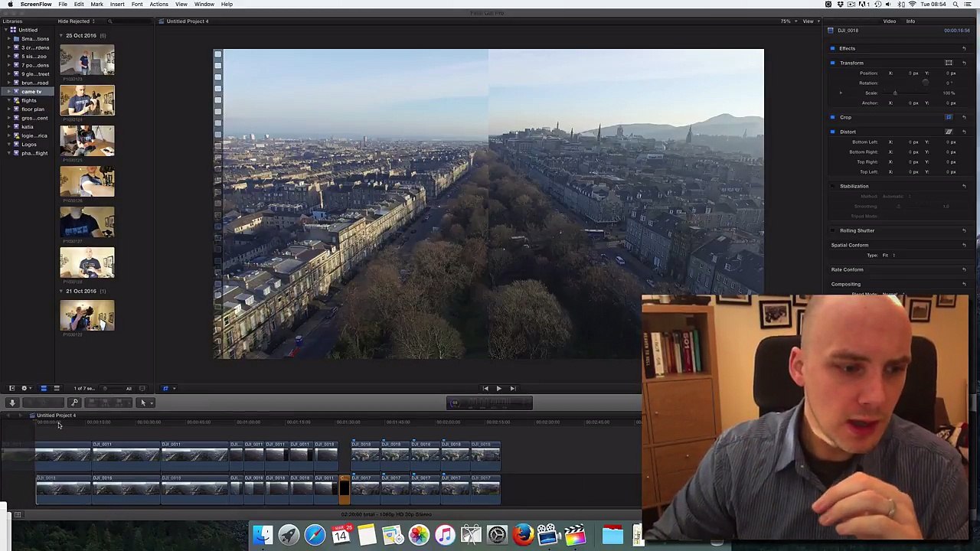Collapse the flights event triangle
The height and width of the screenshot is (551, 980).
coord(10,100)
